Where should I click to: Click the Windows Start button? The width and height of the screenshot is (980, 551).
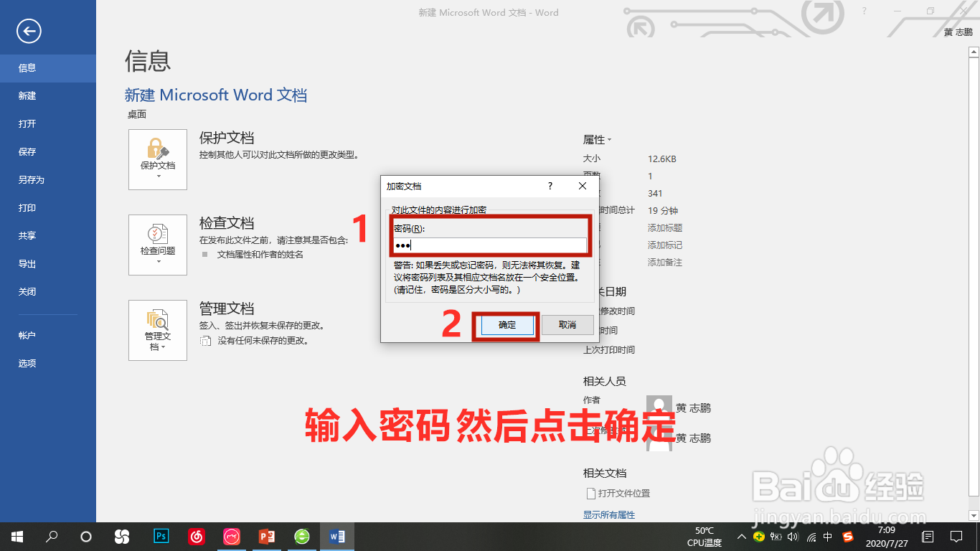click(16, 536)
